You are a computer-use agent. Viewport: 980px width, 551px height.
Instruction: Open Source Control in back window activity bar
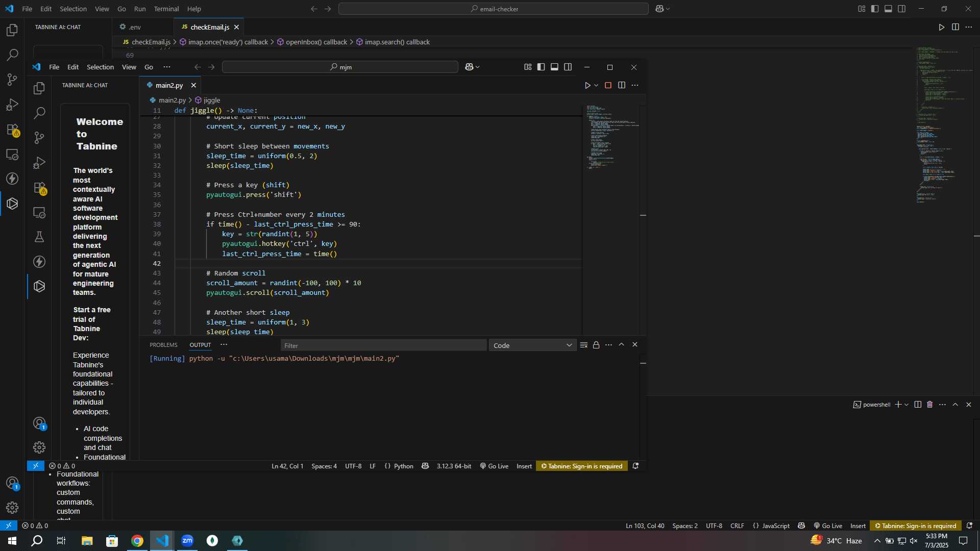point(12,80)
